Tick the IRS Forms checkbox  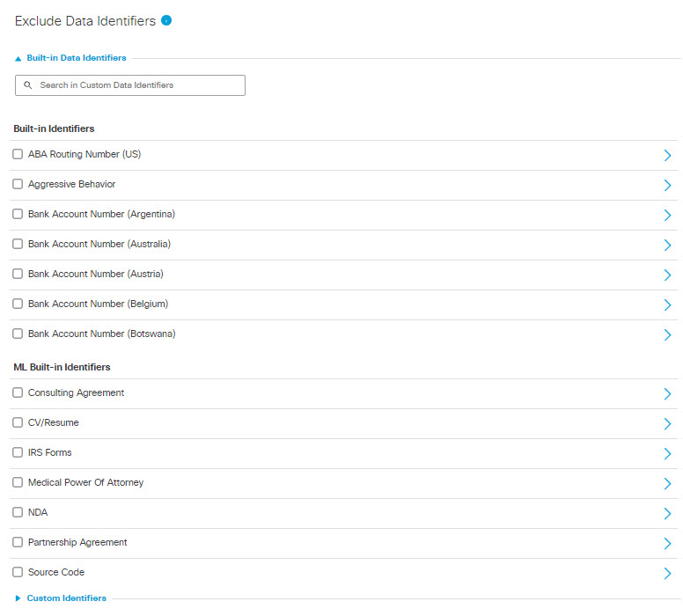pos(18,452)
